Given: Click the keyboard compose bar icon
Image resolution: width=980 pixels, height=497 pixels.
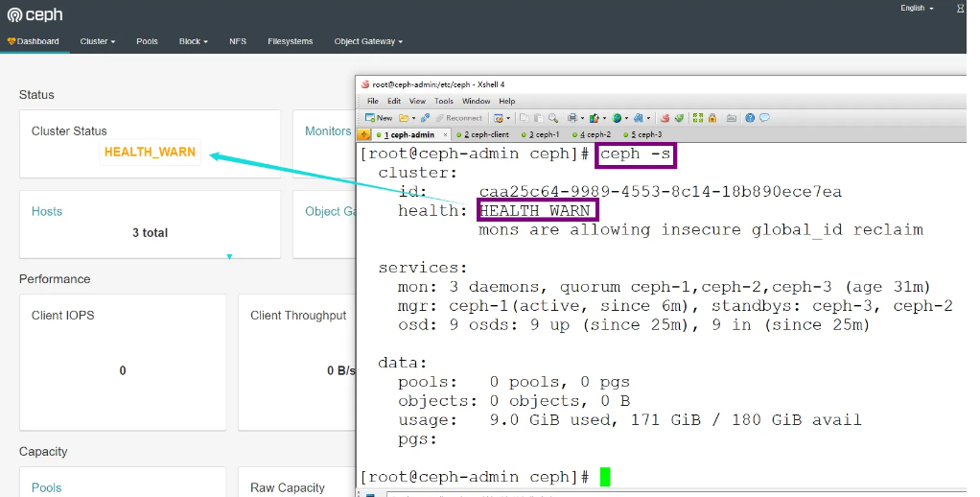Looking at the screenshot, I should tap(732, 118).
